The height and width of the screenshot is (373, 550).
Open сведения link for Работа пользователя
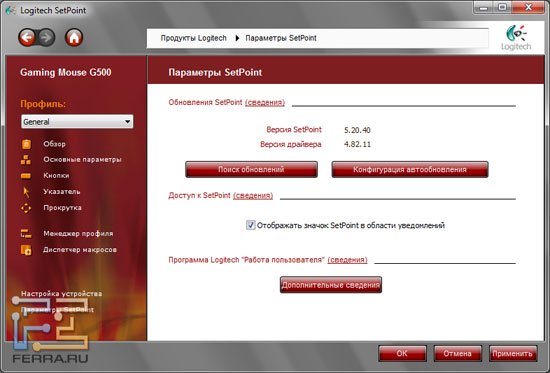[347, 260]
